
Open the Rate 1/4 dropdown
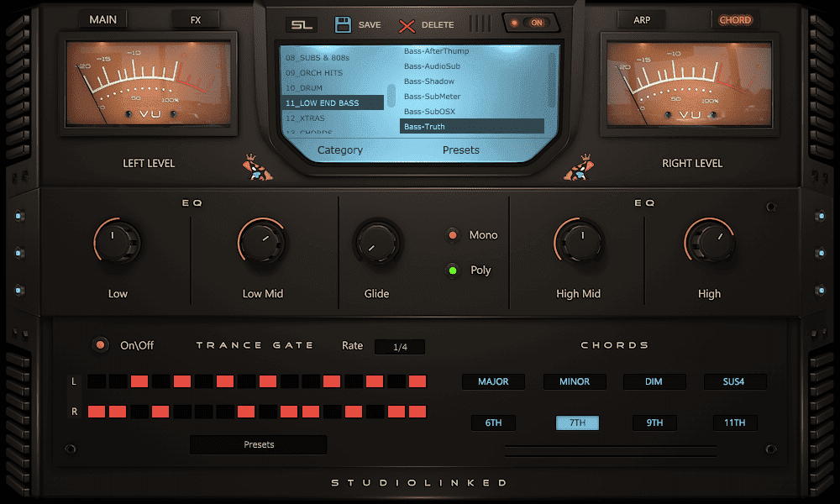tap(400, 347)
